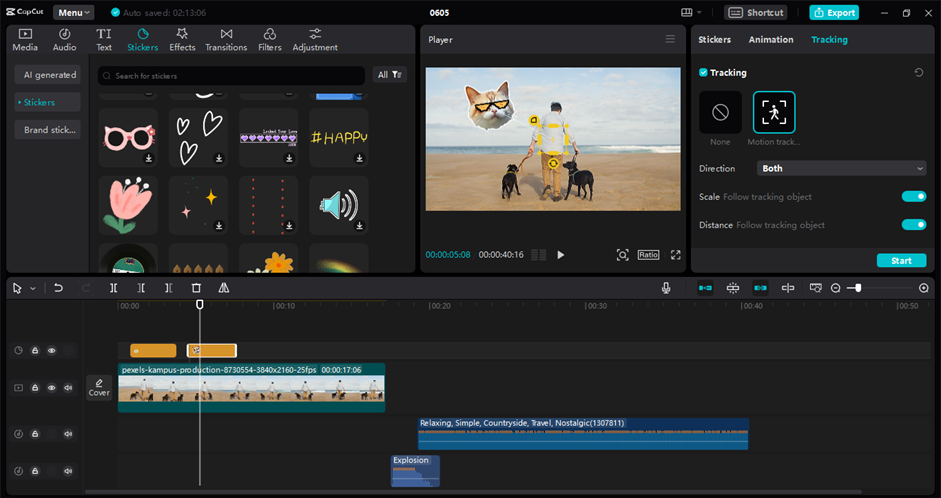
Task: Open the Media panel
Action: [x=25, y=40]
